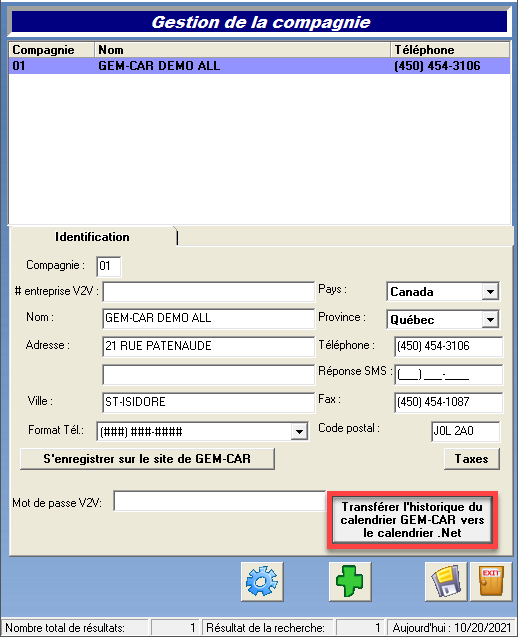
Task: Expand the Pays country dropdown
Action: 490,292
